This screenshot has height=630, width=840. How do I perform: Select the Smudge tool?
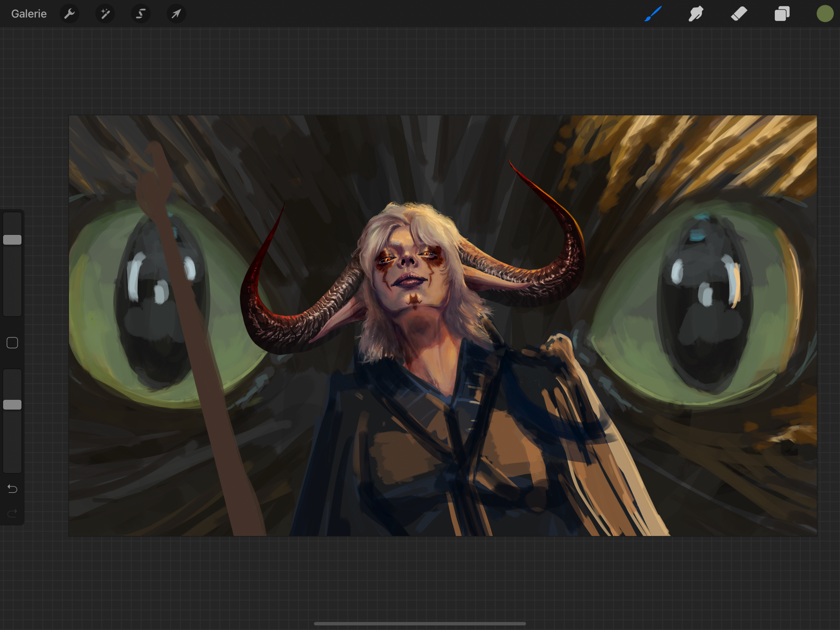[696, 14]
